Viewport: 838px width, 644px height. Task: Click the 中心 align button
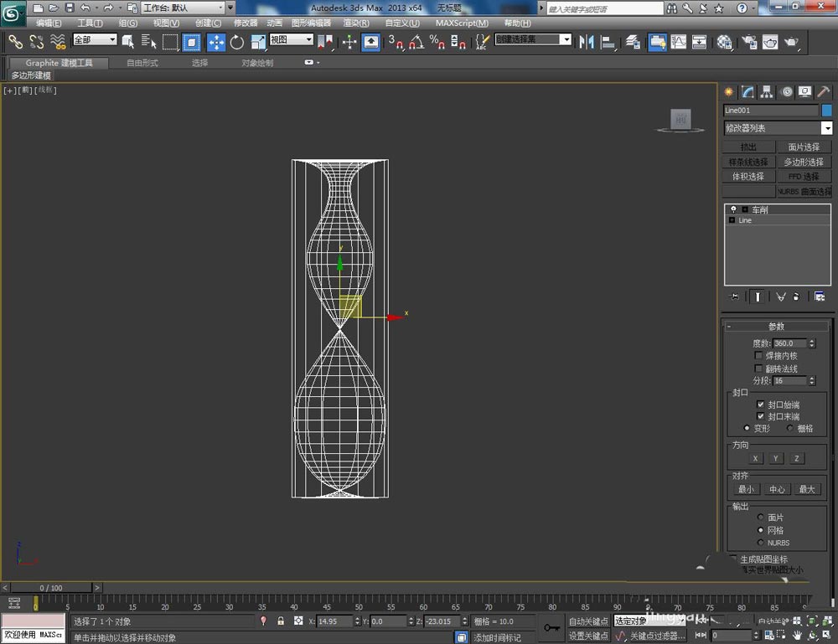(x=777, y=489)
